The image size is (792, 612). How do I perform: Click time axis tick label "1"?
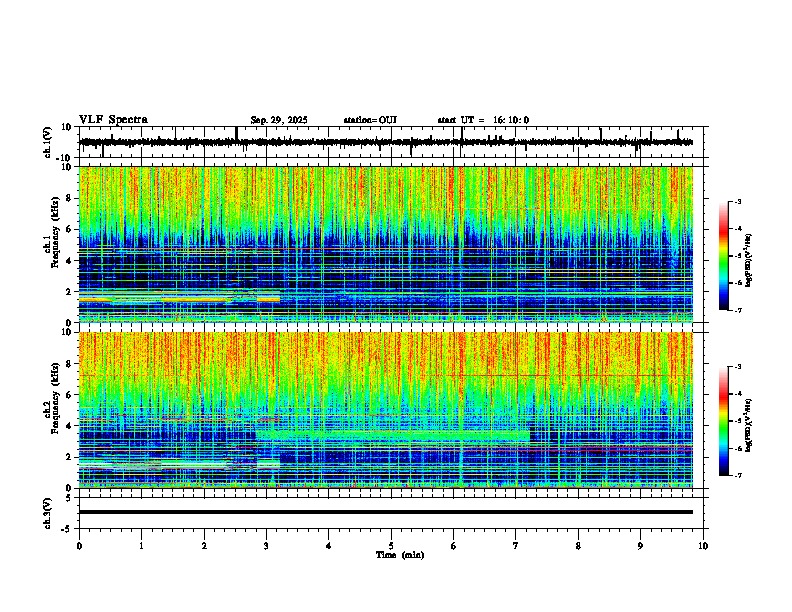tap(141, 546)
